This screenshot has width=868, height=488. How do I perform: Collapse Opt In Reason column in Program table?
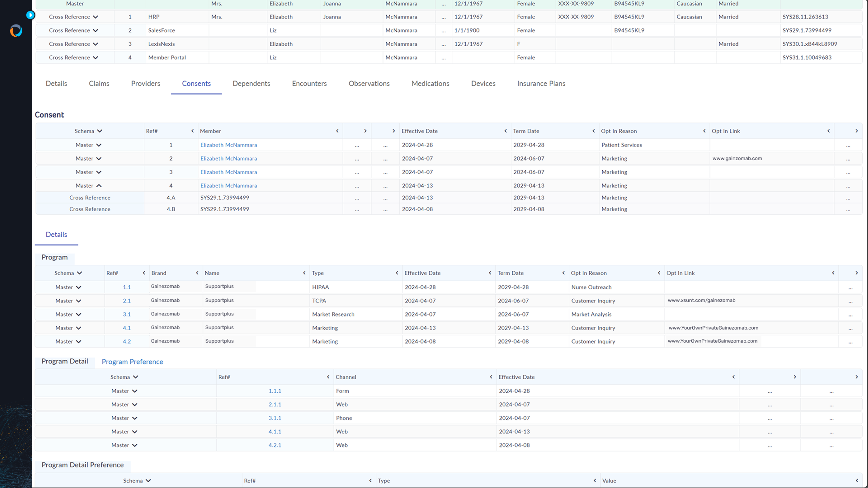pyautogui.click(x=659, y=273)
